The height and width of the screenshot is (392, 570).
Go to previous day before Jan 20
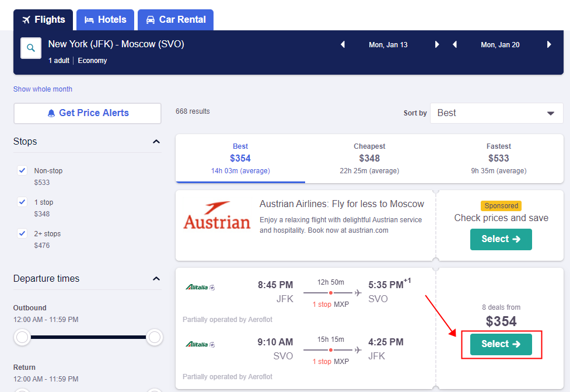(x=454, y=45)
